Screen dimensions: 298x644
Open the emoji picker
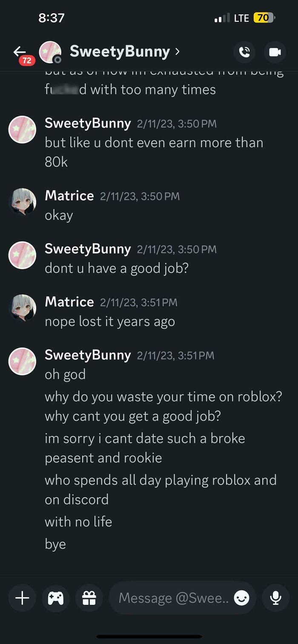241,598
